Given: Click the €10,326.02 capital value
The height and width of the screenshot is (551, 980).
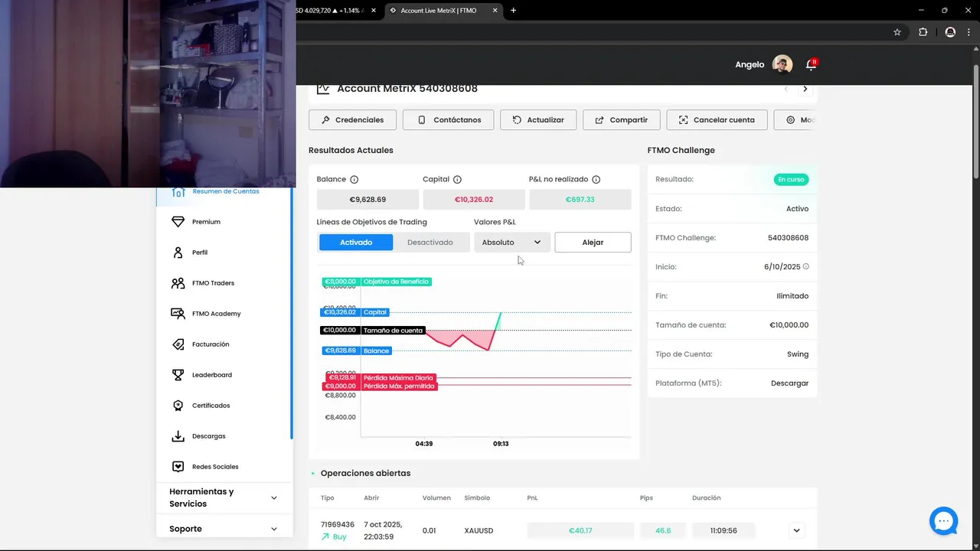Looking at the screenshot, I should coord(474,200).
